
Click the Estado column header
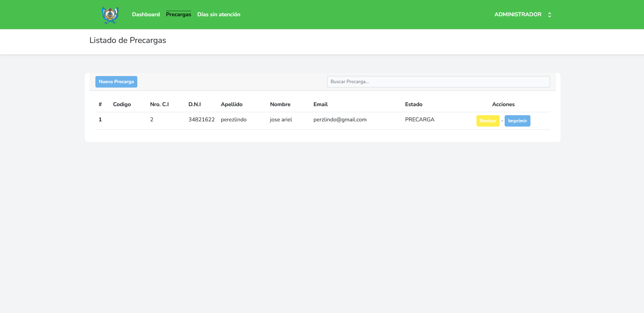point(413,104)
